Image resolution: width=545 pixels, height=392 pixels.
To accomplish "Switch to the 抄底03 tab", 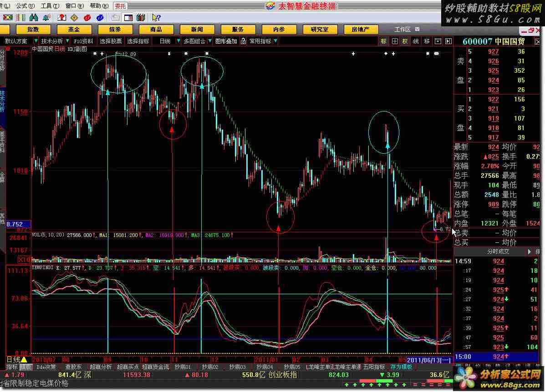I will (x=237, y=367).
